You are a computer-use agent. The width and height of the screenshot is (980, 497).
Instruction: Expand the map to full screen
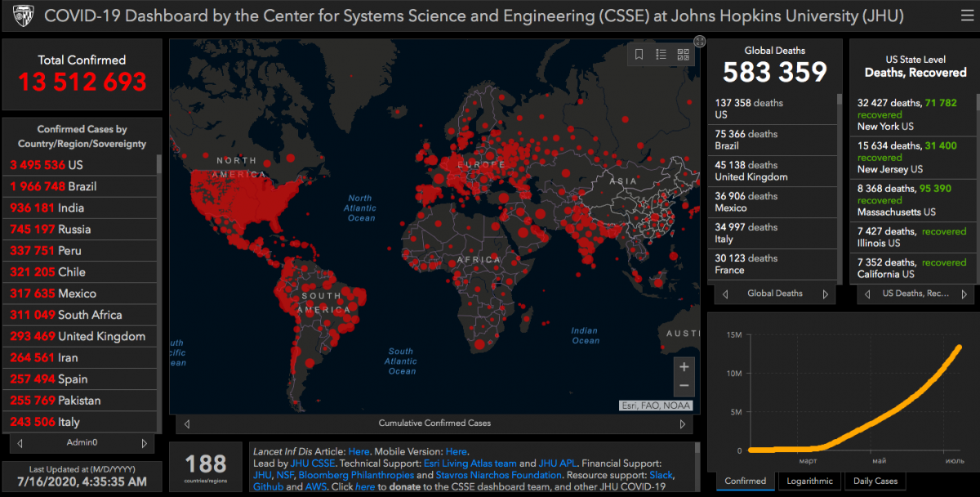coord(700,42)
